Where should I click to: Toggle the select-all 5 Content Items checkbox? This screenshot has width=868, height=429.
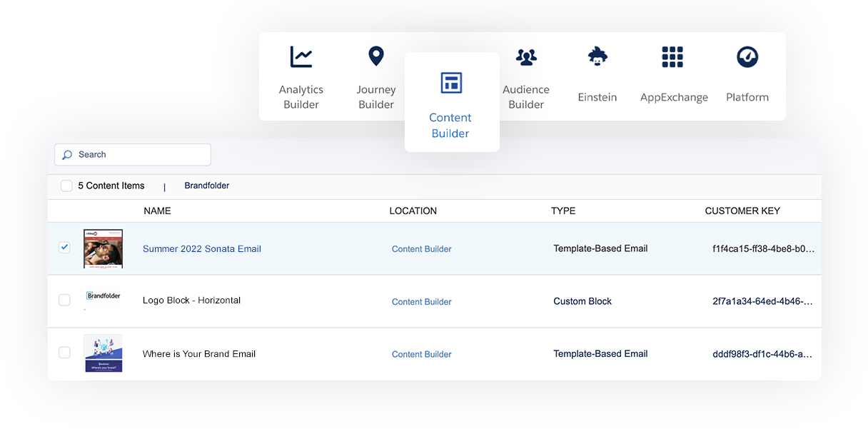click(x=66, y=186)
